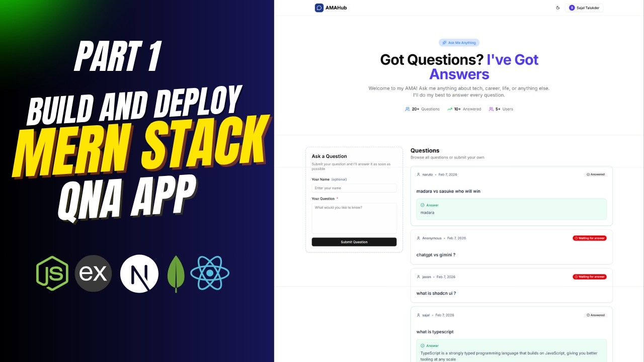This screenshot has width=644, height=362.
Task: Click the AMAHub brand name text
Action: (x=336, y=8)
